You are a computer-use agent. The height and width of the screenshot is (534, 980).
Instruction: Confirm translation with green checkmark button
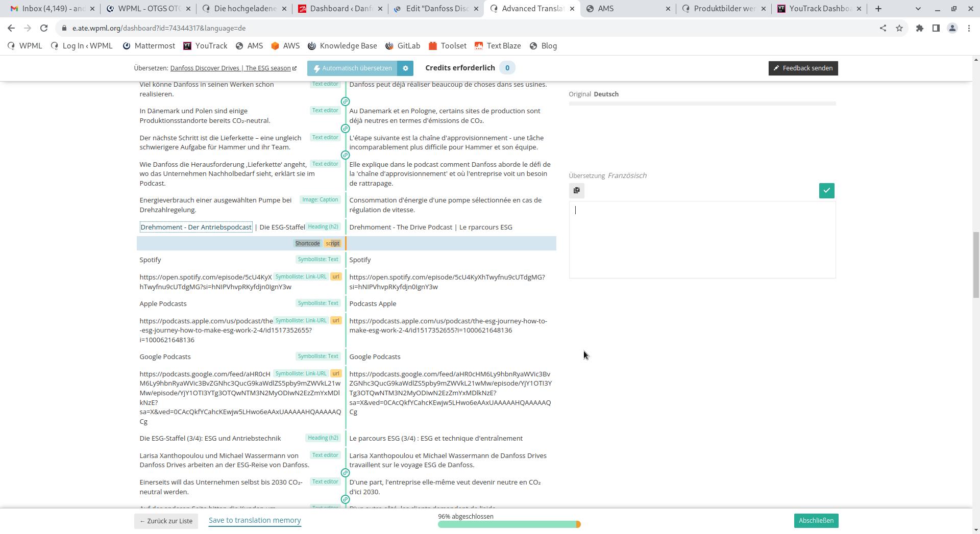(826, 190)
